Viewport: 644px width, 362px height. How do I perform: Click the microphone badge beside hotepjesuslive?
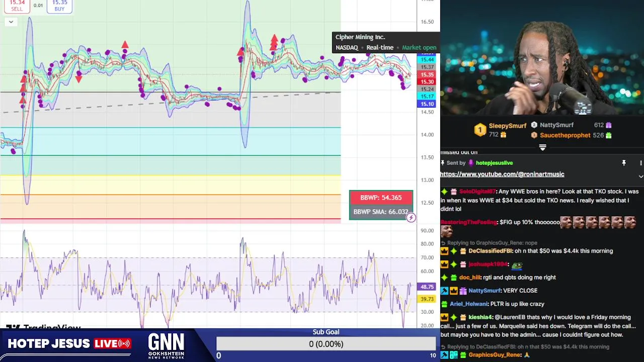click(471, 163)
